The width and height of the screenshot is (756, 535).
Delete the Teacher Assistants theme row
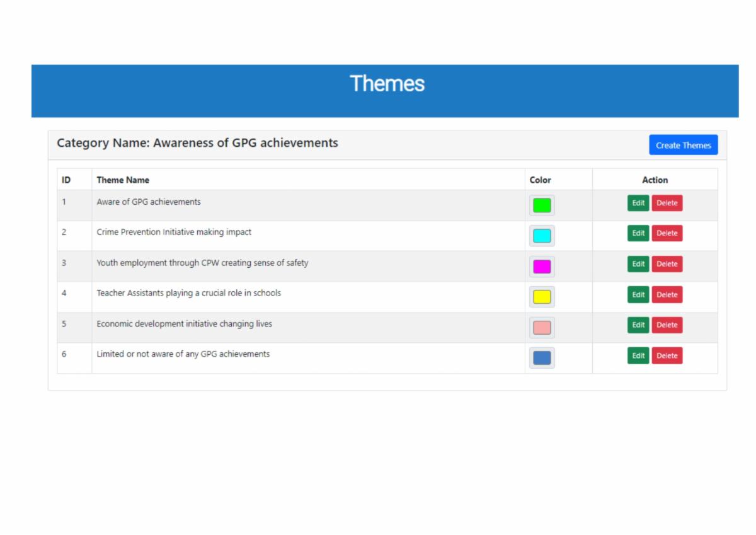(667, 294)
